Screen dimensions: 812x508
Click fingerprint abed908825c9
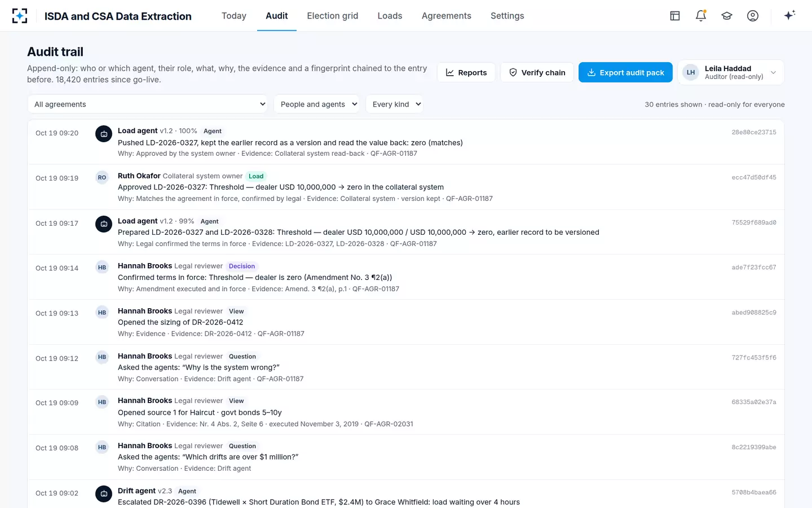pyautogui.click(x=754, y=312)
